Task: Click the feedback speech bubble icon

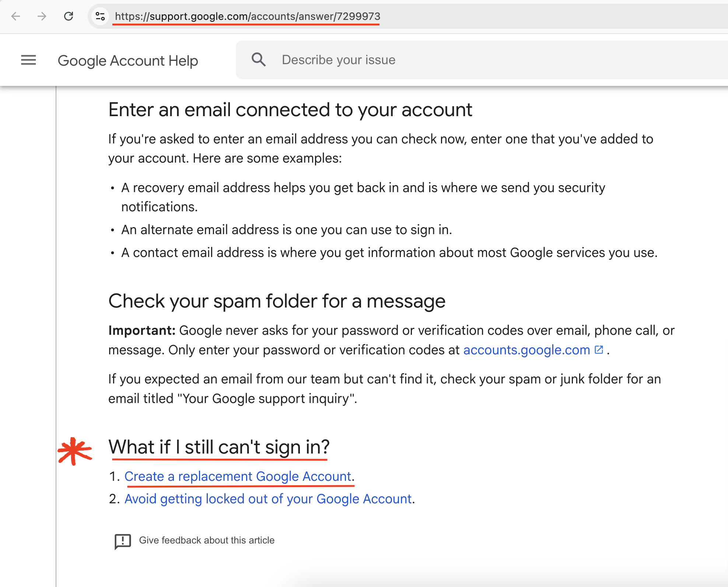Action: tap(123, 541)
